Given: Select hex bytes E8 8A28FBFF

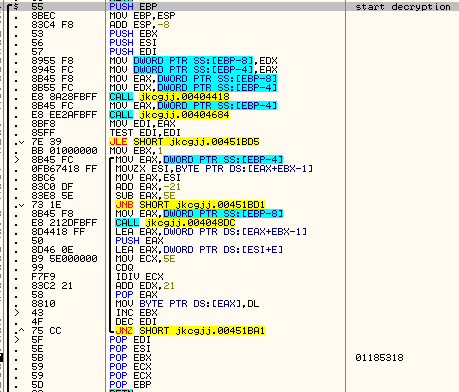Looking at the screenshot, I should pyautogui.click(x=64, y=97).
